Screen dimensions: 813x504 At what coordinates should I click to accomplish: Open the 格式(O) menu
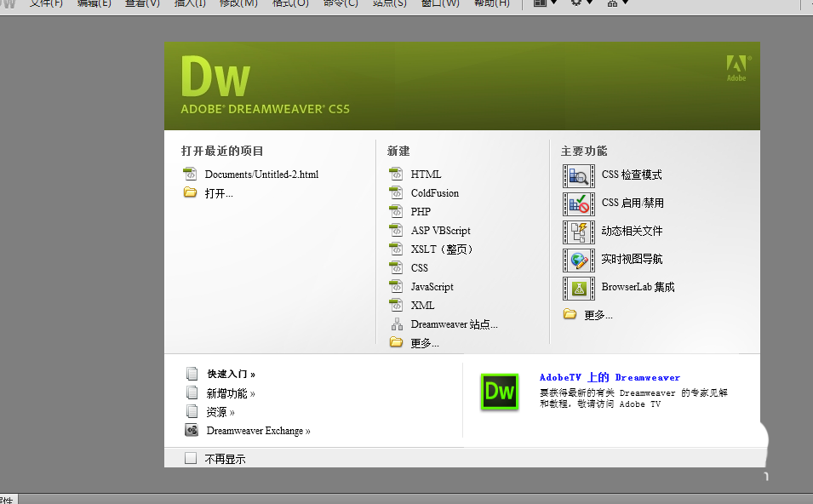(x=290, y=3)
